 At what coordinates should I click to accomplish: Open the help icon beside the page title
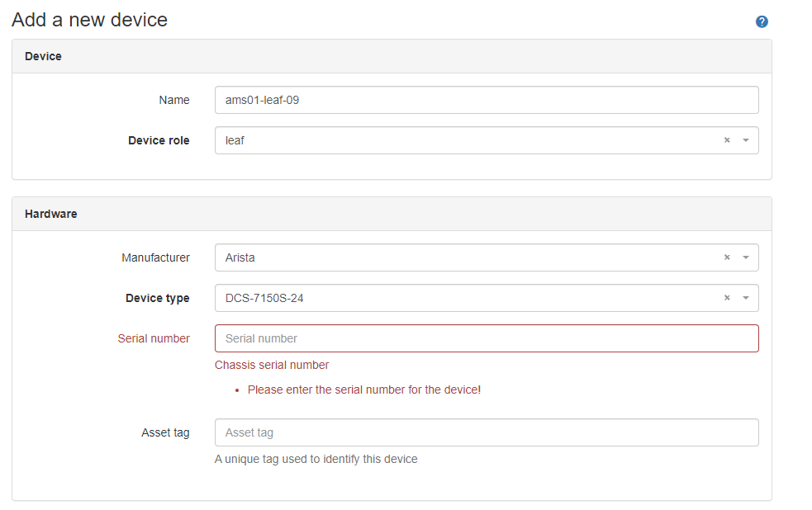coord(762,21)
